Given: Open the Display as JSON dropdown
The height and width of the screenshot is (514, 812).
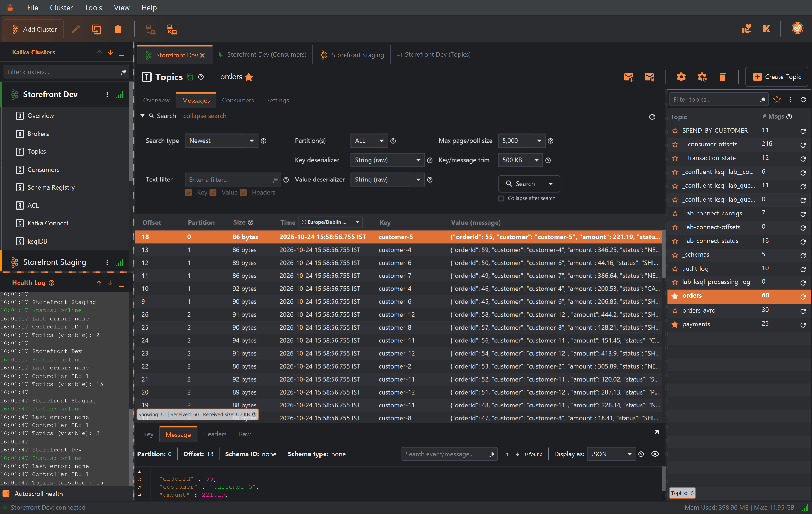Looking at the screenshot, I should click(611, 454).
